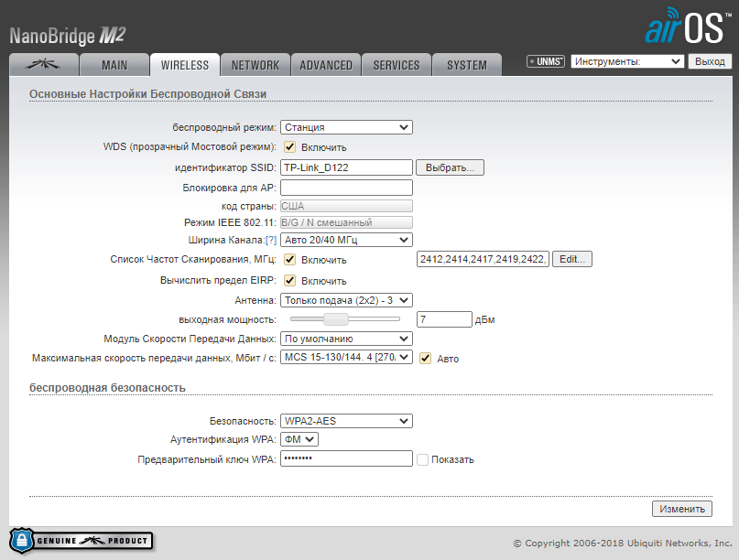Open the Ubiquiti logo tab
This screenshot has height=560, width=739.
click(43, 65)
